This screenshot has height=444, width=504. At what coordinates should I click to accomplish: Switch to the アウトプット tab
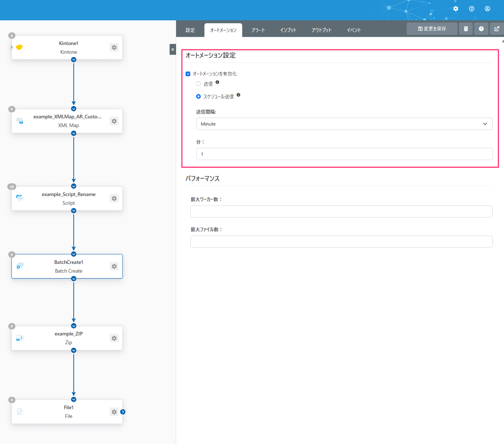pyautogui.click(x=322, y=30)
